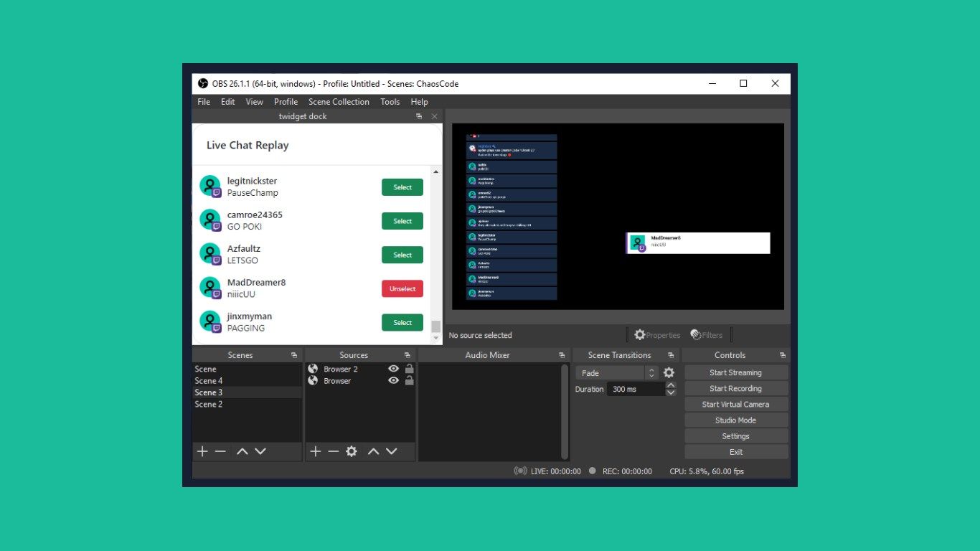Enable Studio Mode
Screen dimensions: 980x551
(x=736, y=420)
